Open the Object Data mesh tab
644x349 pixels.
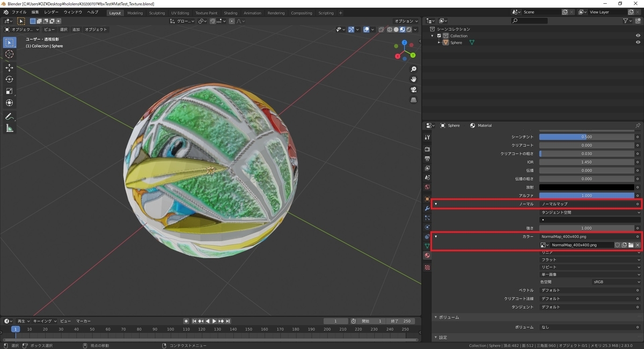[x=427, y=246]
